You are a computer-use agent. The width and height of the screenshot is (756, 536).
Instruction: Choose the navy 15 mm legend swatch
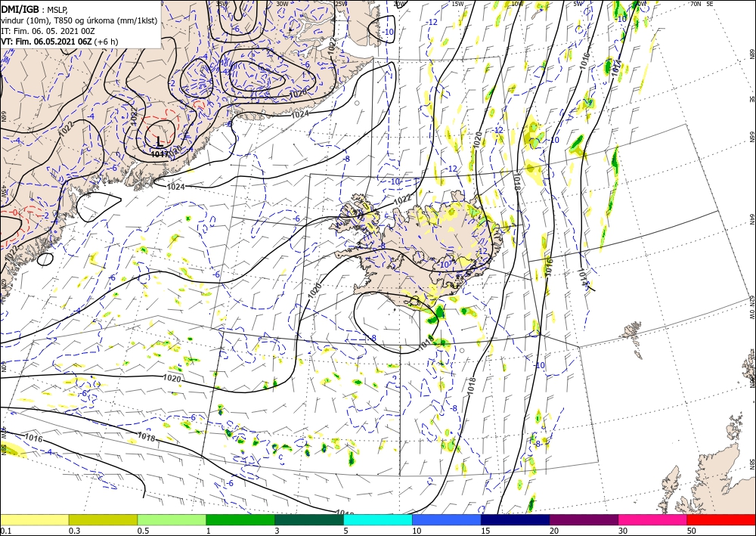click(516, 519)
